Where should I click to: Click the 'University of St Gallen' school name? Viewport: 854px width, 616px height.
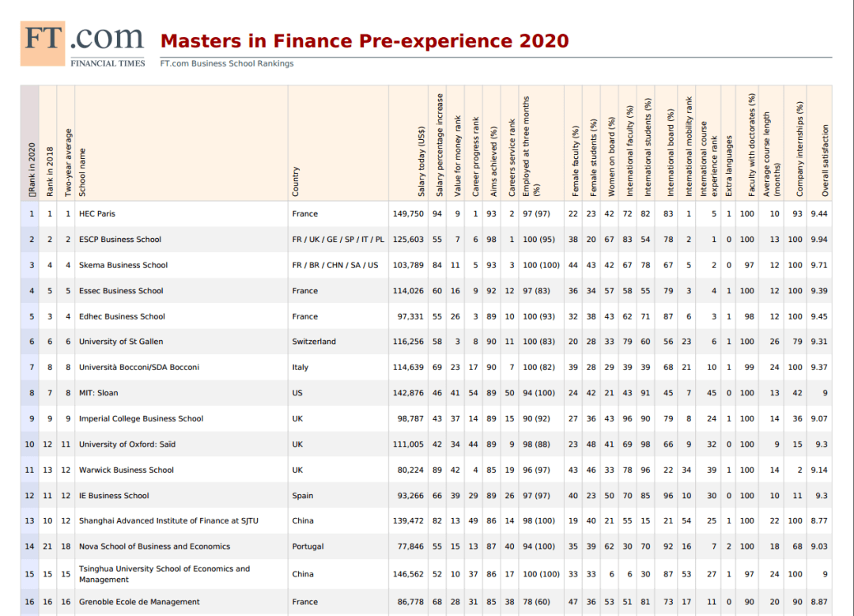click(x=121, y=342)
